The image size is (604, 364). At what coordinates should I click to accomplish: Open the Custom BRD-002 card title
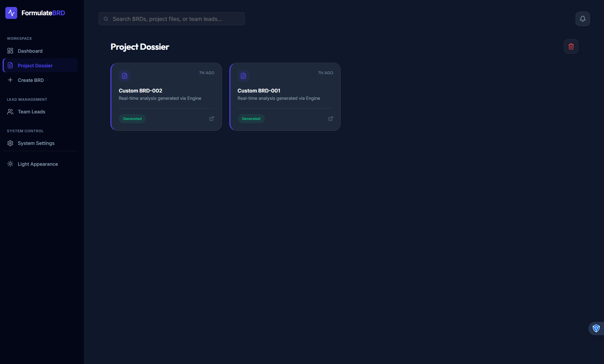(141, 91)
